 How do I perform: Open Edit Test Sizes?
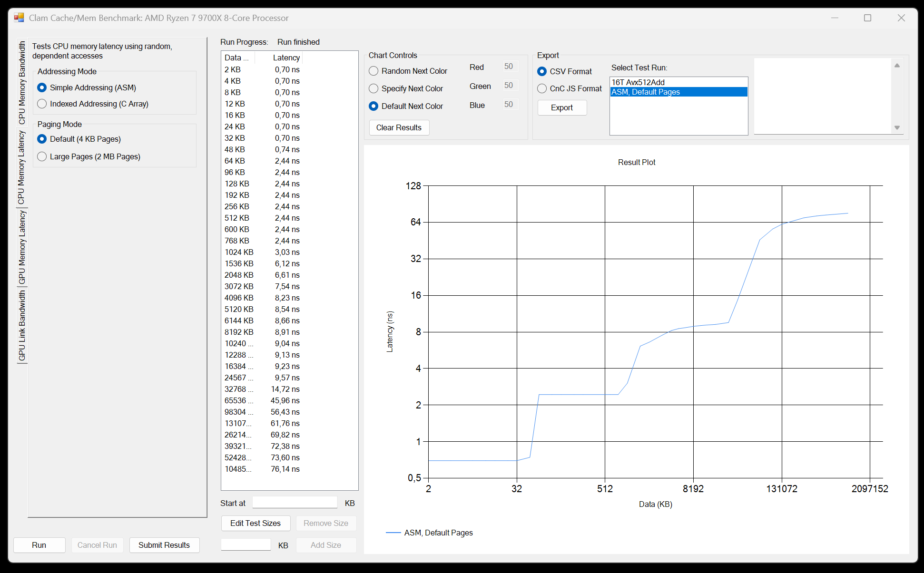pos(256,523)
